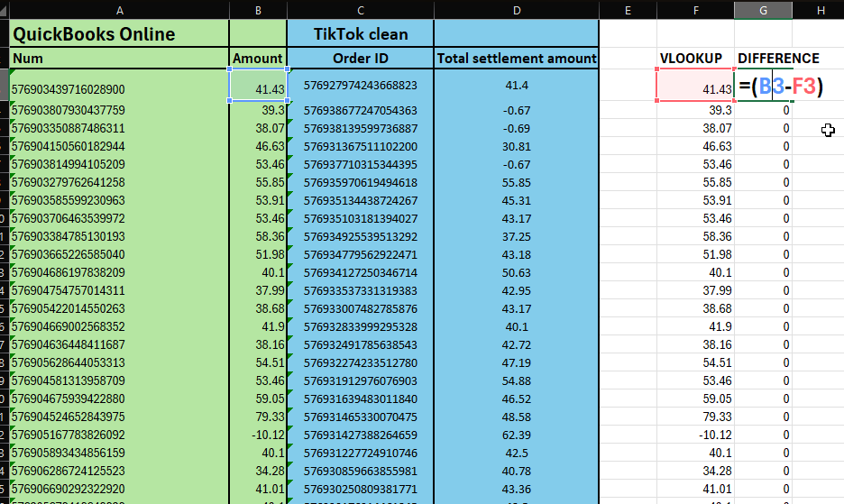844x504 pixels.
Task: Select settlement amount cell 30.81
Action: 516,146
